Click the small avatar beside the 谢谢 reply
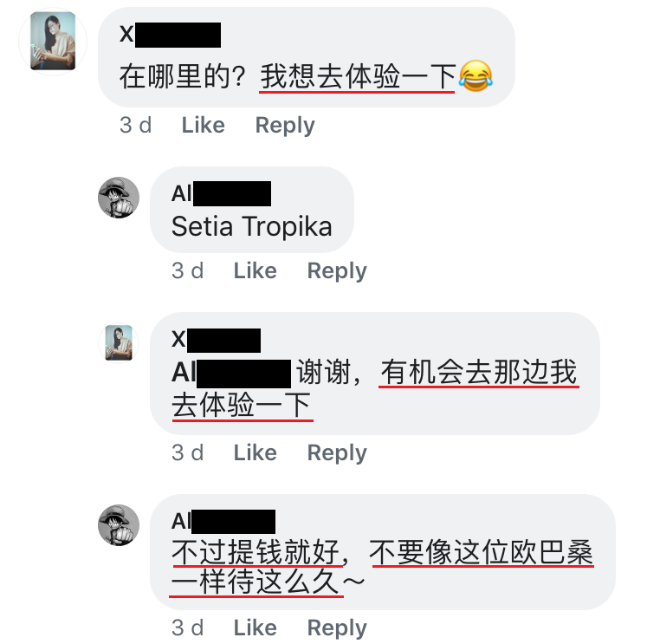 pos(119,342)
